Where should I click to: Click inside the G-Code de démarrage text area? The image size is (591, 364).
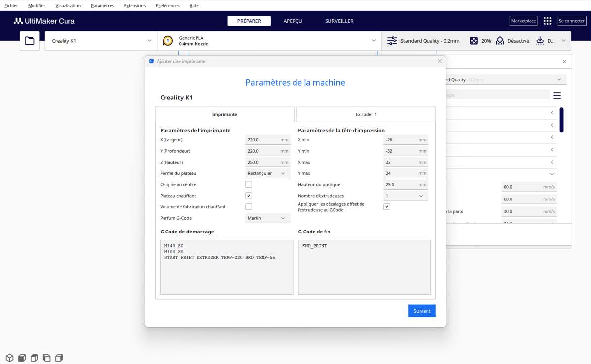[227, 267]
